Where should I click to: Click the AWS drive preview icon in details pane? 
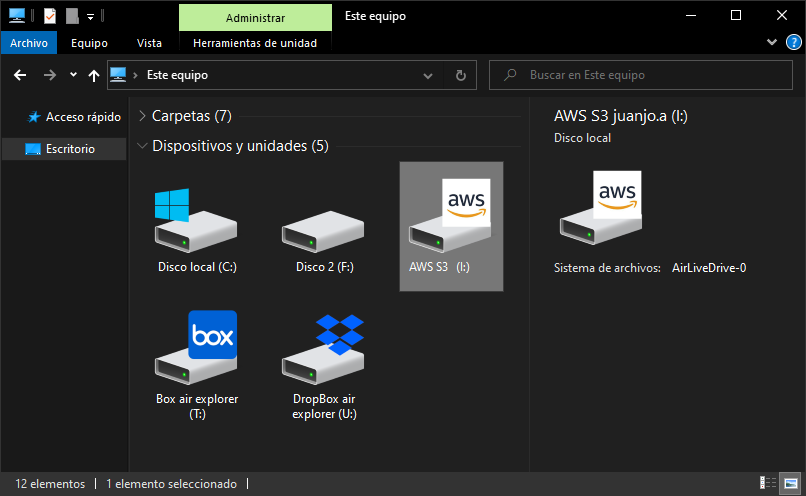[601, 208]
